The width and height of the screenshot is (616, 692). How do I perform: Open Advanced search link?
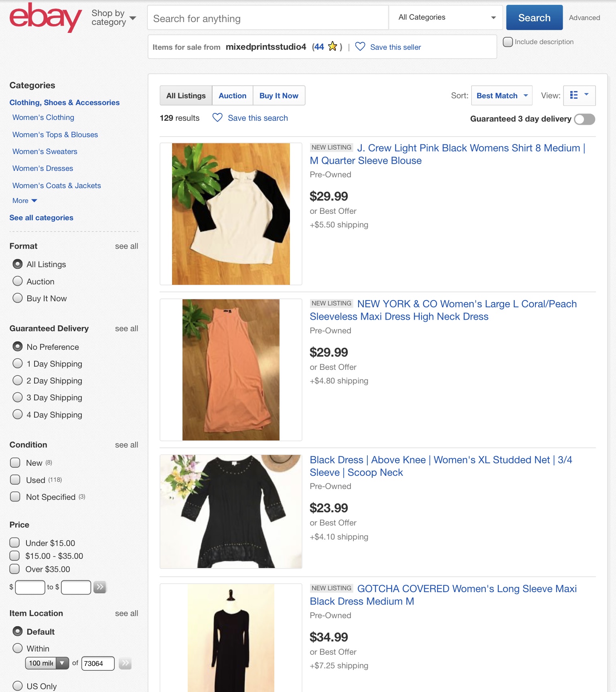click(x=584, y=18)
